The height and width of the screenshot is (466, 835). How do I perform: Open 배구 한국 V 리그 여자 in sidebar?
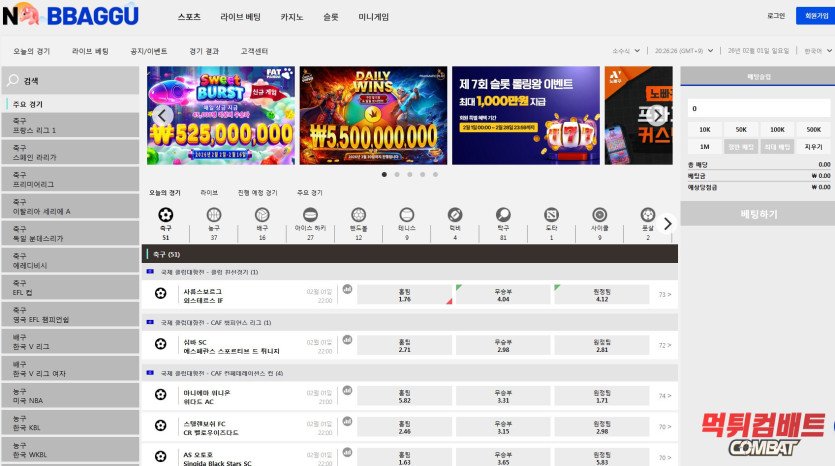click(x=70, y=369)
